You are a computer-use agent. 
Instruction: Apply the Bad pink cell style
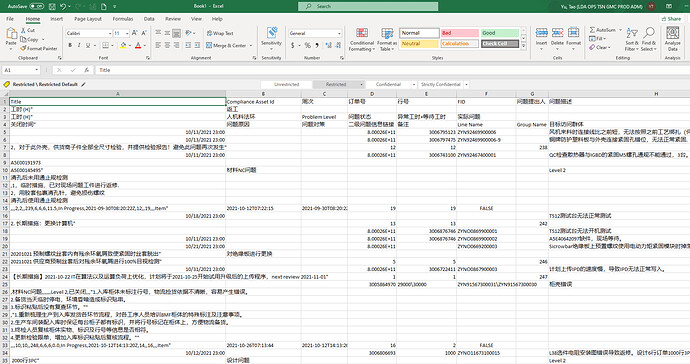[x=459, y=33]
